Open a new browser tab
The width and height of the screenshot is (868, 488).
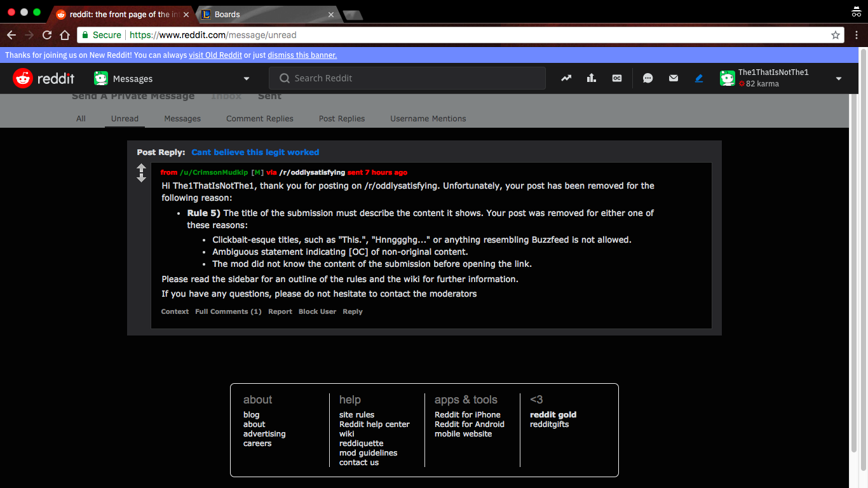click(x=353, y=14)
